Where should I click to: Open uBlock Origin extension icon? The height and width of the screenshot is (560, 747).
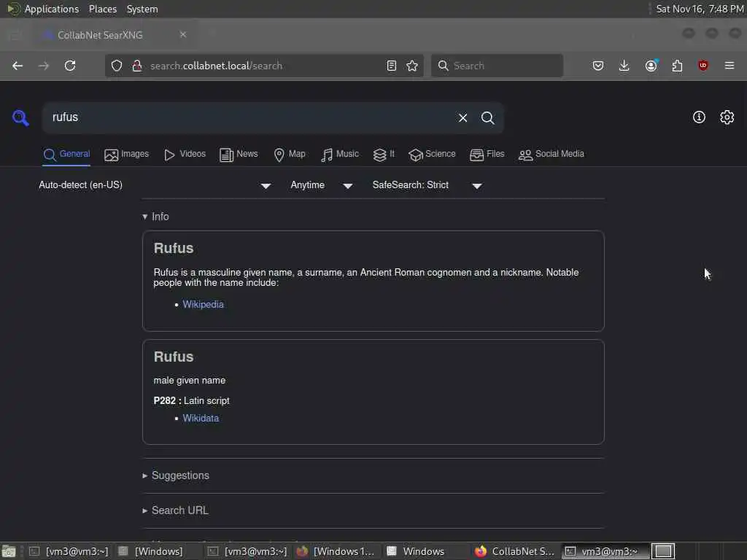click(x=703, y=66)
